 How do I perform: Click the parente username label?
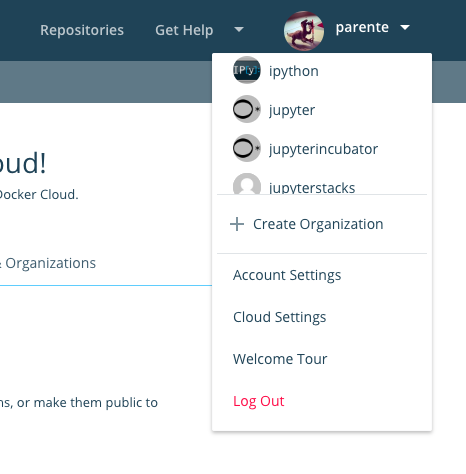(x=362, y=27)
